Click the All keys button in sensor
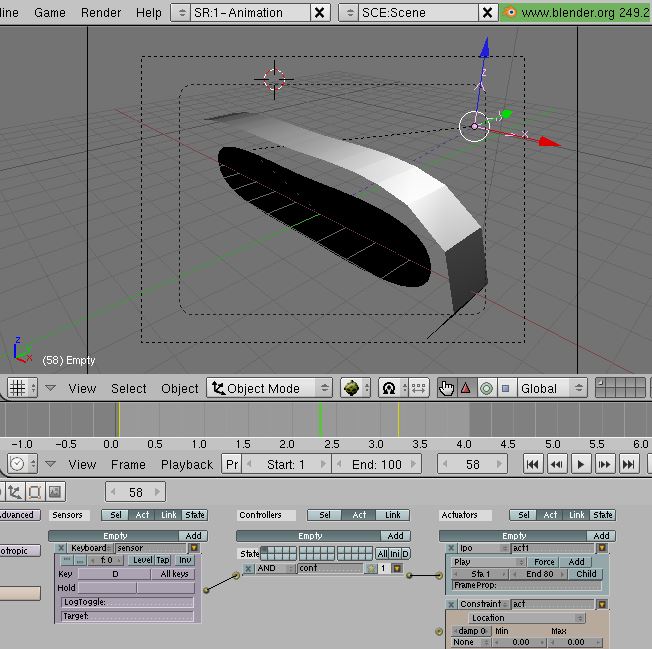Screen dimensions: 652x649 174,574
